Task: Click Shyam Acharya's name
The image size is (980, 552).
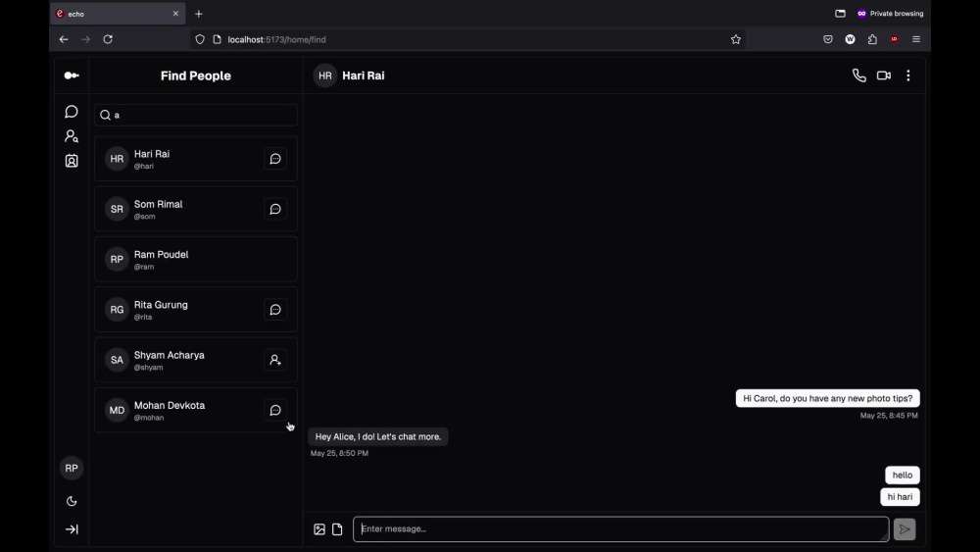Action: (169, 355)
